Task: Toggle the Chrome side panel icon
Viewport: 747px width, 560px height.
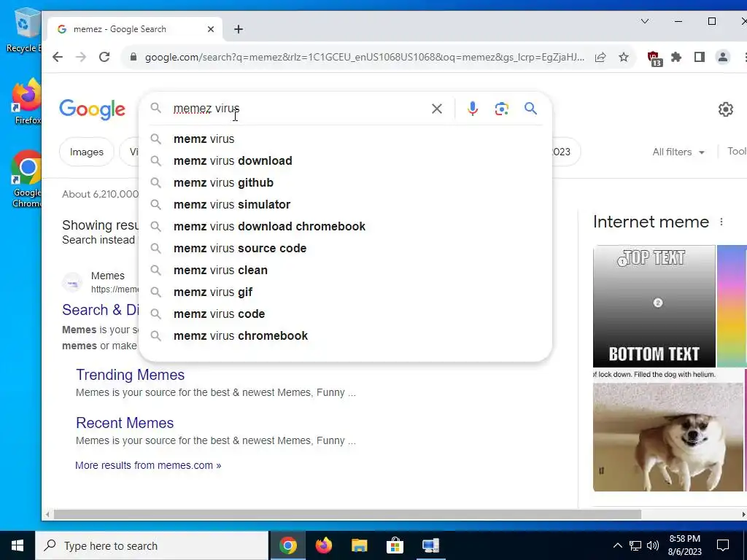Action: coord(700,57)
